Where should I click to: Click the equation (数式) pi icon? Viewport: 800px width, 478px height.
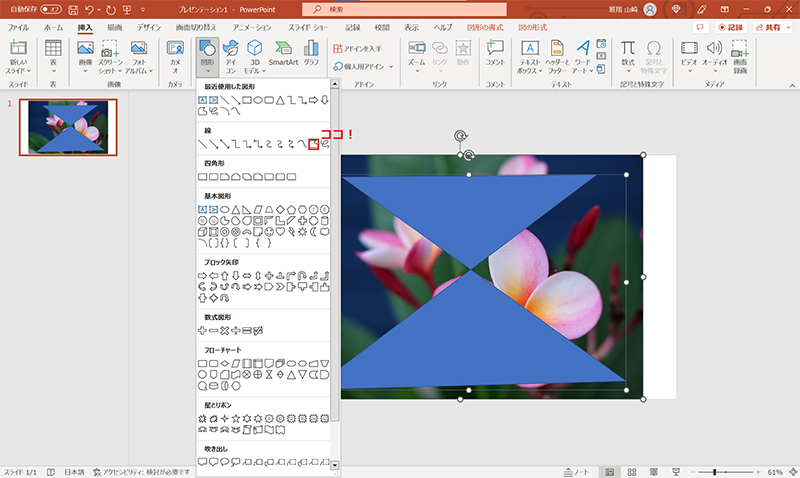tap(628, 54)
